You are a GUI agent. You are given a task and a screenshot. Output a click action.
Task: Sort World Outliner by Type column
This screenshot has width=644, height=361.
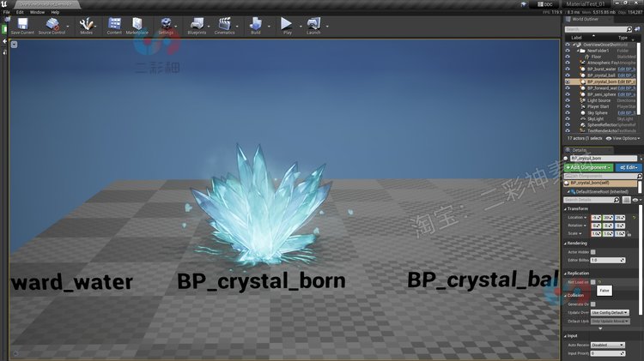point(623,38)
